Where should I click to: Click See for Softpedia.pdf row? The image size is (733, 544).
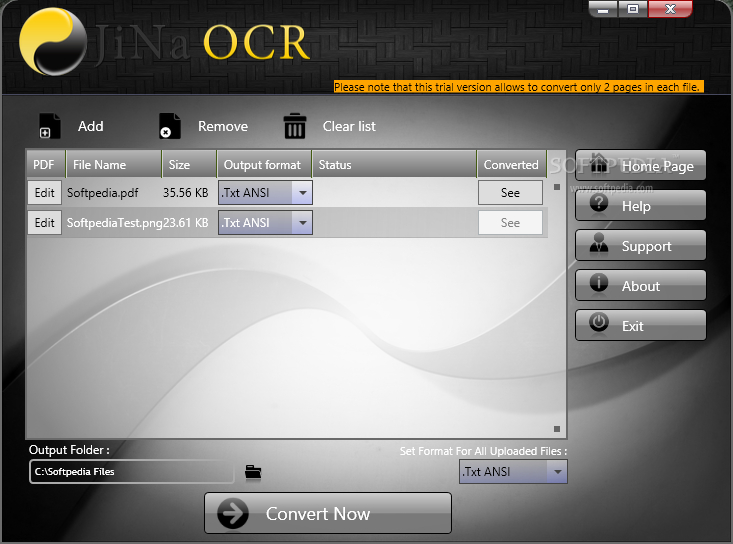click(x=510, y=193)
